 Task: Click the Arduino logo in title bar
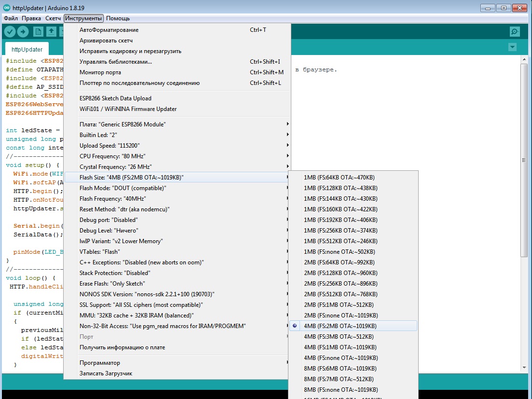[7, 8]
